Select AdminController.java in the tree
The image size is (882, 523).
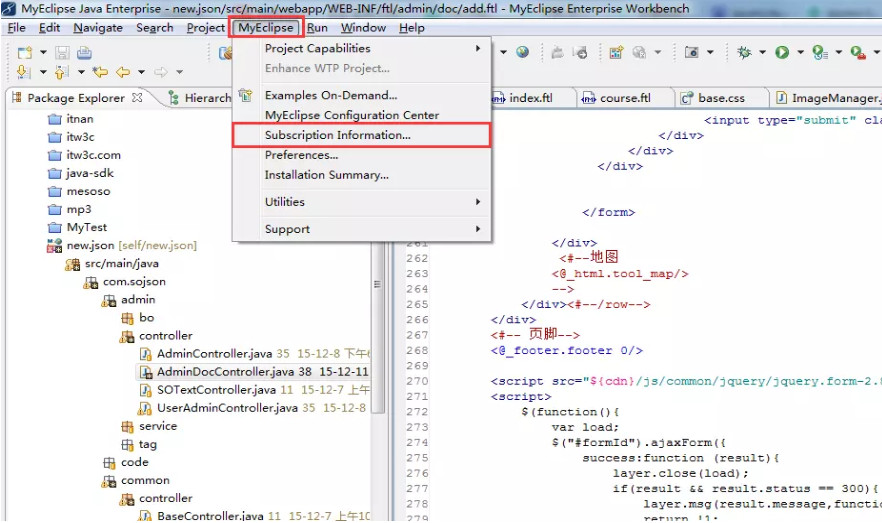coord(254,354)
